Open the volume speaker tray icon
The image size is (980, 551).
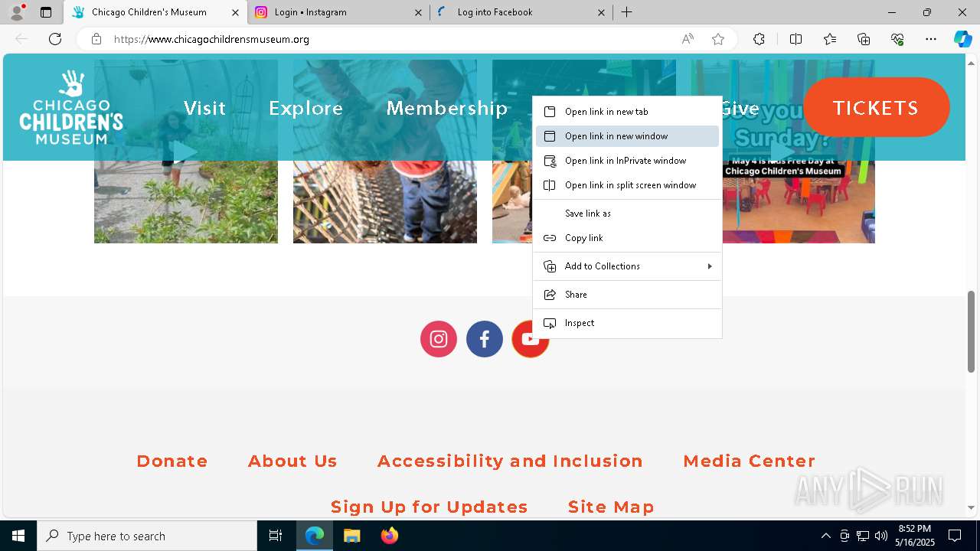(880, 536)
